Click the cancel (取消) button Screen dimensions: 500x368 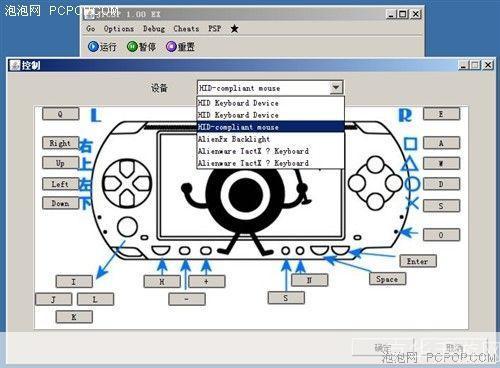pyautogui.click(x=454, y=348)
